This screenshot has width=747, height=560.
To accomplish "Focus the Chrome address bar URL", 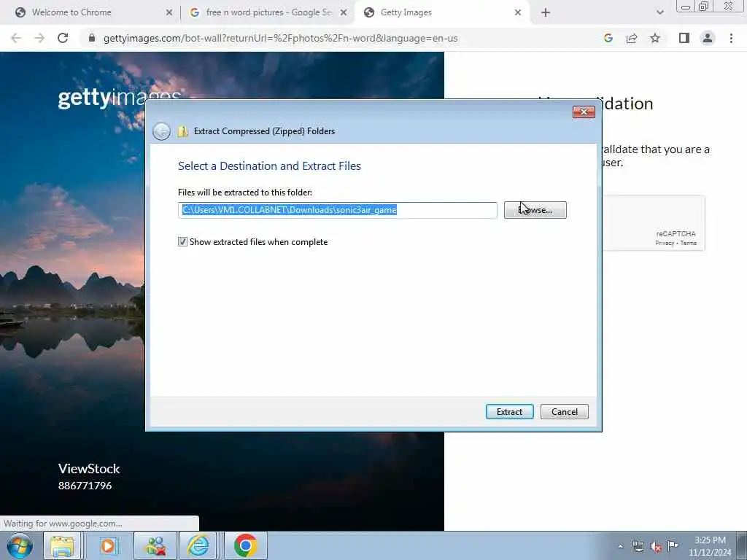I will [x=281, y=38].
